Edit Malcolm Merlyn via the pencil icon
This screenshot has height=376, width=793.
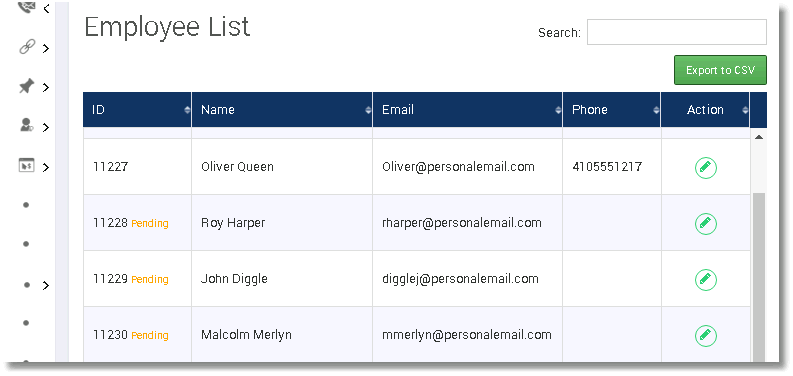coord(706,335)
